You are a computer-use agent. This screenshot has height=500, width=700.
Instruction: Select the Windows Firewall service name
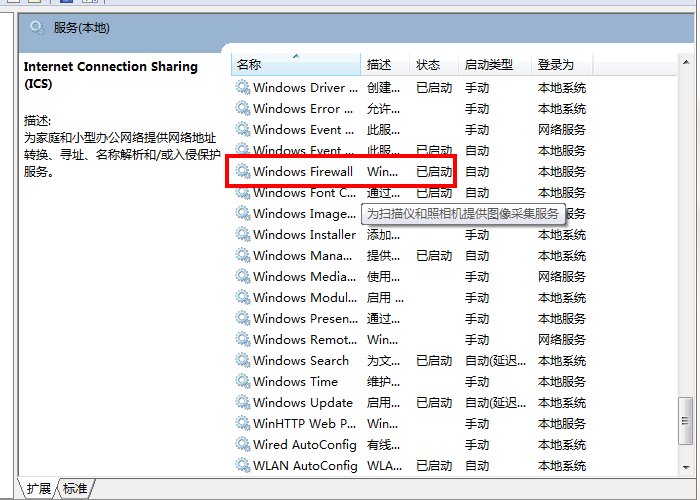point(303,171)
